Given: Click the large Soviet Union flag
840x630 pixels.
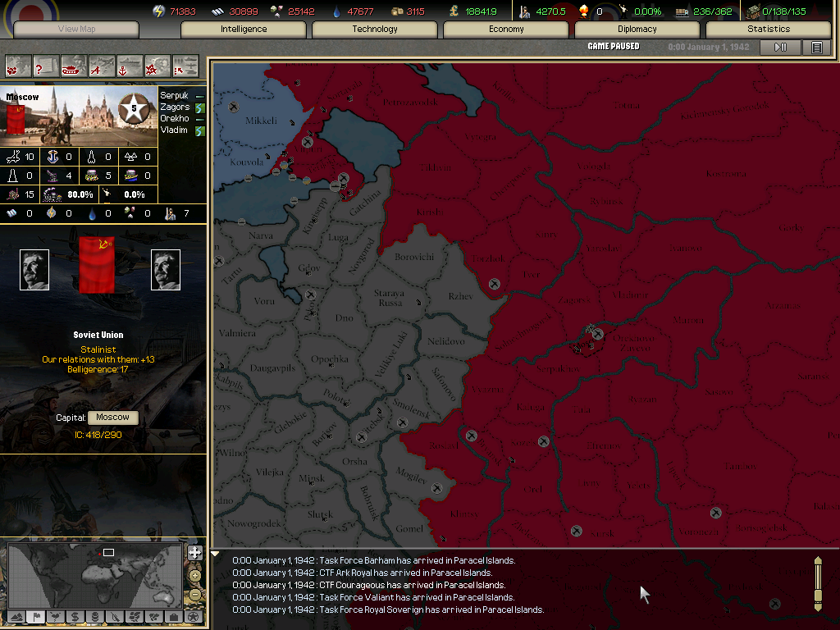Looking at the screenshot, I should [x=97, y=265].
